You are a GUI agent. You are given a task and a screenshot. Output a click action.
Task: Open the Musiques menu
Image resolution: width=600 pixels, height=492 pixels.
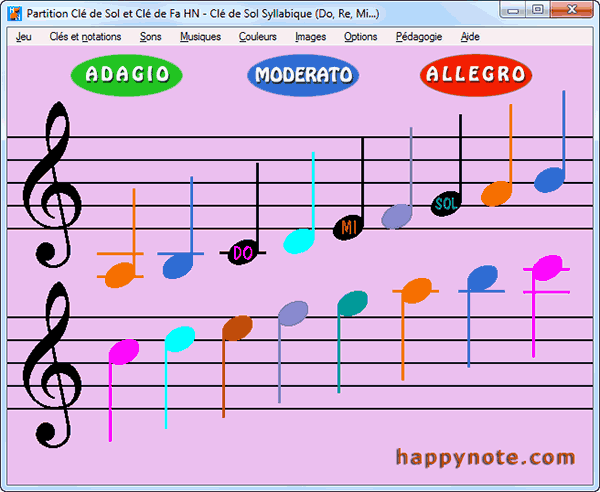coord(201,37)
